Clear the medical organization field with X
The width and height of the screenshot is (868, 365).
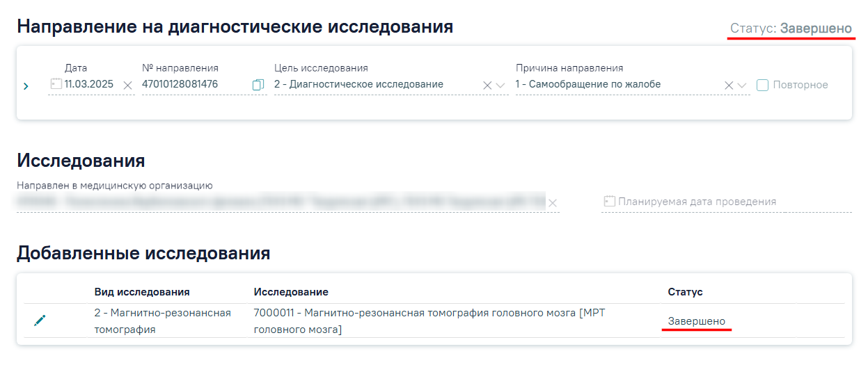coord(553,202)
